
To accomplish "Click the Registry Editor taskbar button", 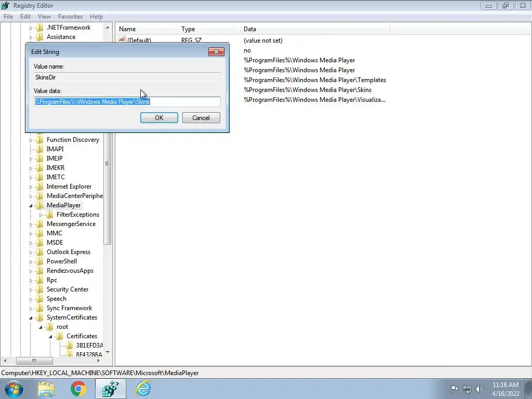I will pos(110,389).
